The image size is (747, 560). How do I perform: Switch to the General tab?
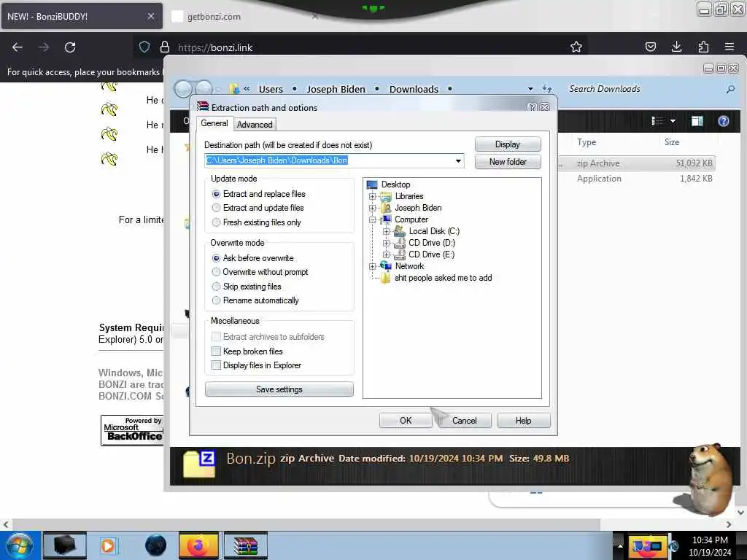214,123
